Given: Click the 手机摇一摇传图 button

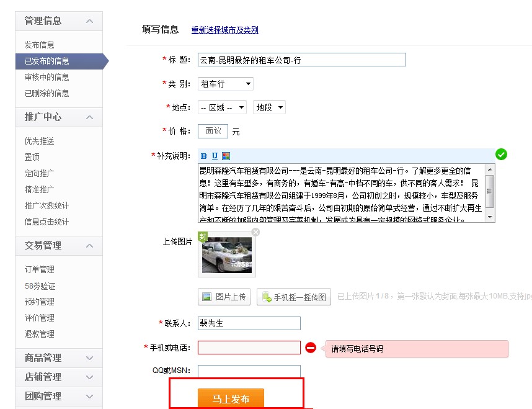Looking at the screenshot, I should 294,297.
